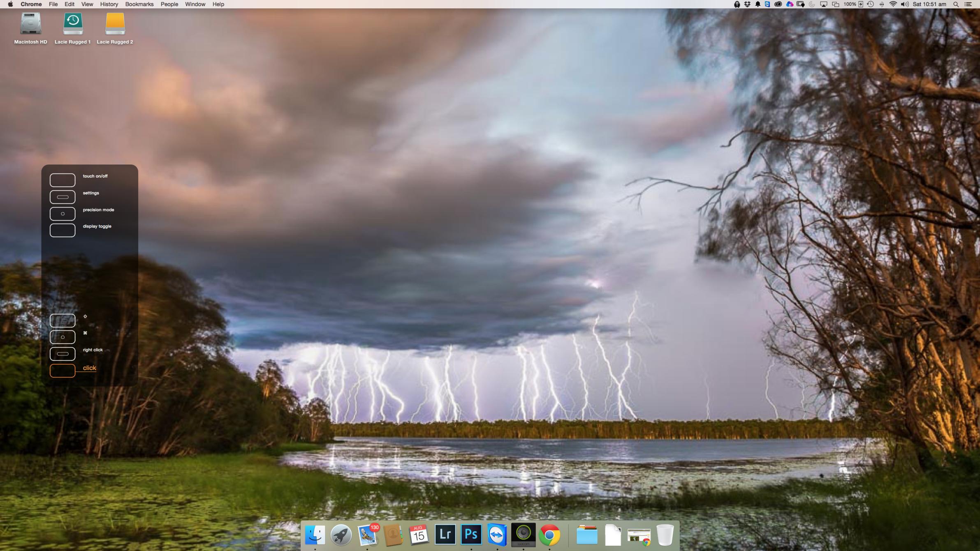Open Launchpad from the dock
Image resolution: width=980 pixels, height=551 pixels.
341,535
